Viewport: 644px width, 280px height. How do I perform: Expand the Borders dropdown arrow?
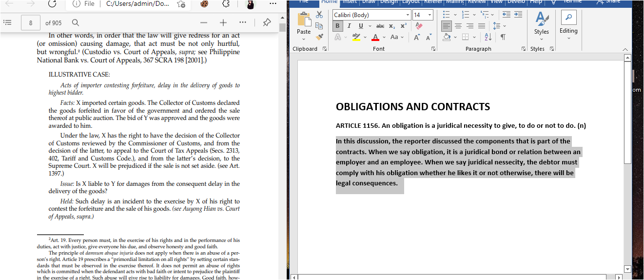[473, 37]
